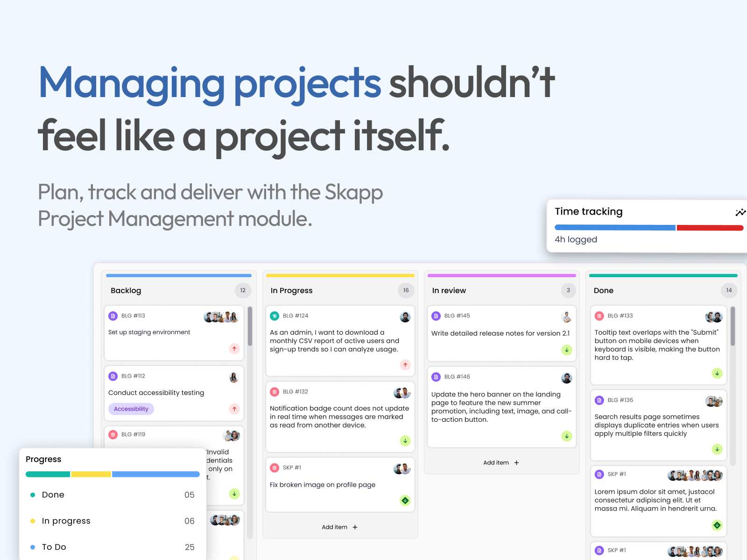747x560 pixels.
Task: Click the Backlog column scrollbar
Action: click(x=250, y=327)
